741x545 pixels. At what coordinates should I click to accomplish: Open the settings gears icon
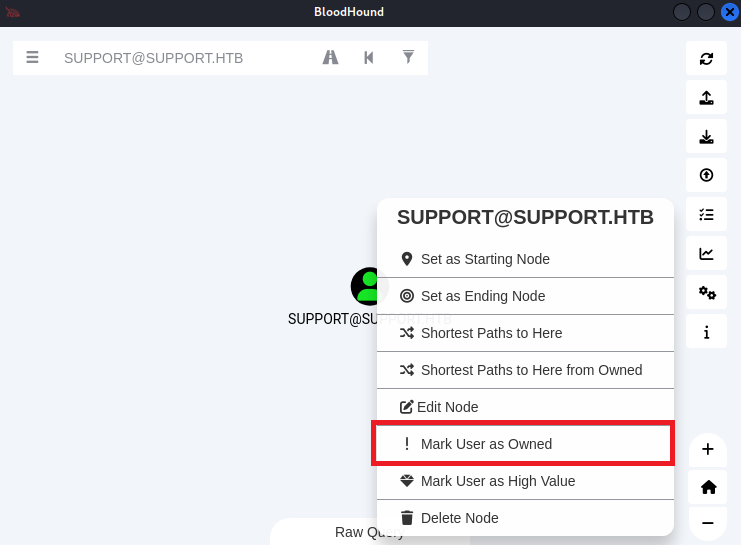(x=706, y=293)
